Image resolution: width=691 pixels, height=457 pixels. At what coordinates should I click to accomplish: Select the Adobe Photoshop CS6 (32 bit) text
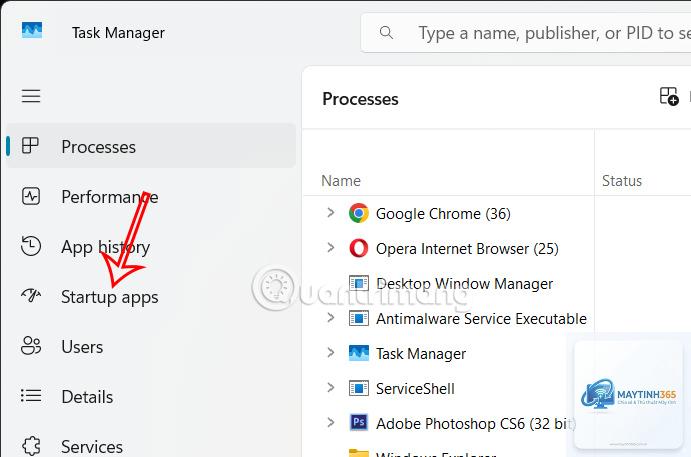[476, 424]
